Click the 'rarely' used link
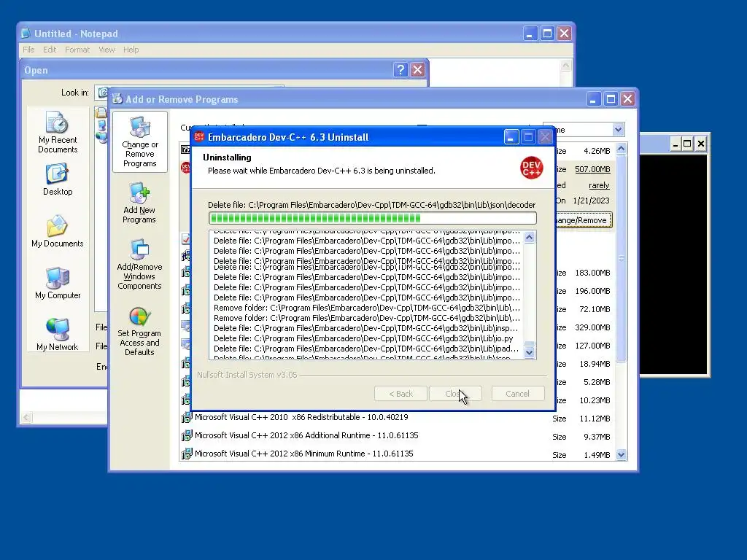The width and height of the screenshot is (747, 560). 599,185
